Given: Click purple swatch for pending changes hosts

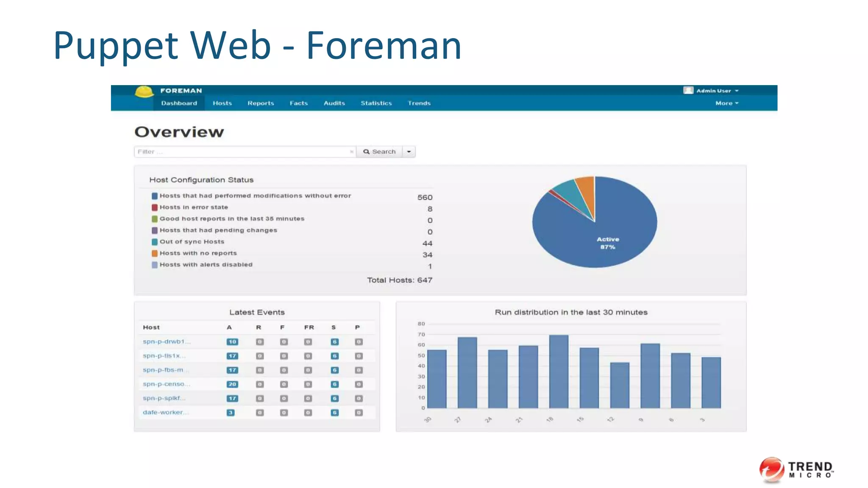Looking at the screenshot, I should click(x=155, y=230).
